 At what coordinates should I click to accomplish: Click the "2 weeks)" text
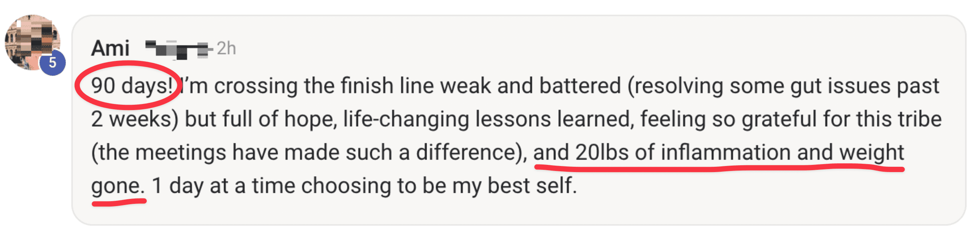pyautogui.click(x=135, y=119)
